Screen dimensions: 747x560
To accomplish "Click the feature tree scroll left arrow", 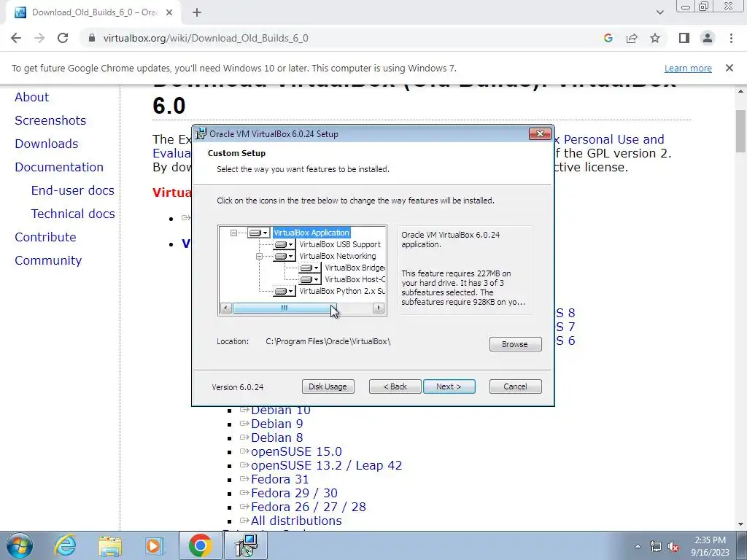I will pos(226,308).
